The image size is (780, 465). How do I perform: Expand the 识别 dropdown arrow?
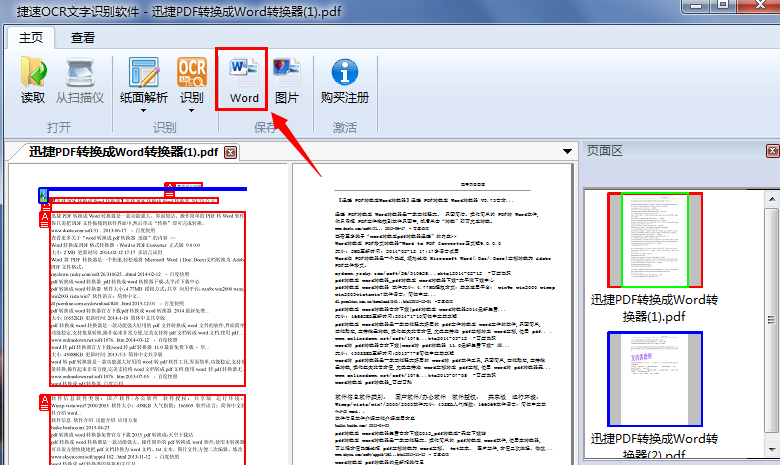pos(192,110)
